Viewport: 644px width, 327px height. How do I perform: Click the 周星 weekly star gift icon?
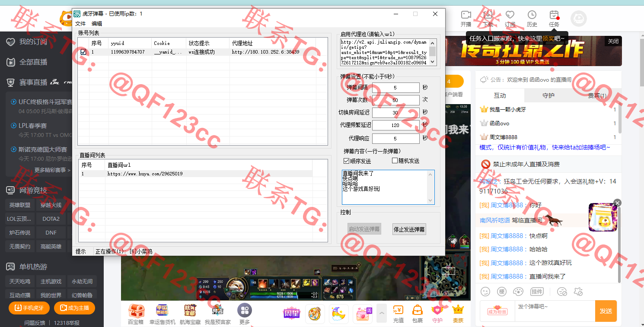pos(291,314)
